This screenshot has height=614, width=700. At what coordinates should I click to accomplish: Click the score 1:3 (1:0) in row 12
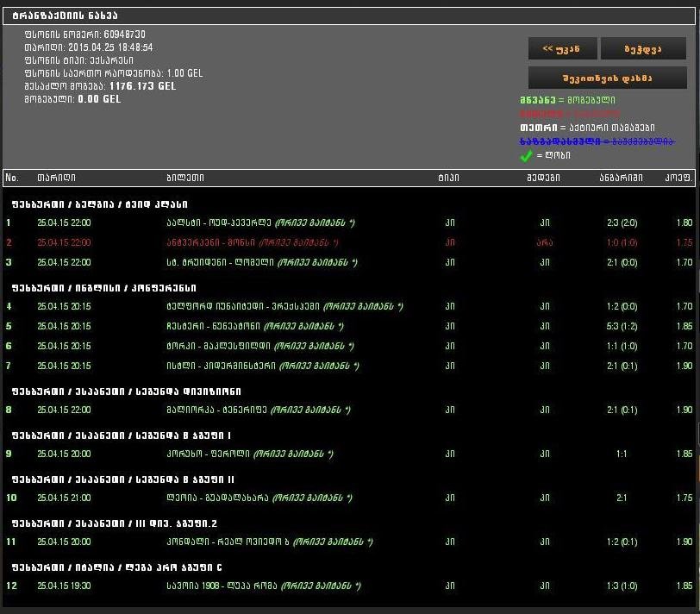point(622,586)
